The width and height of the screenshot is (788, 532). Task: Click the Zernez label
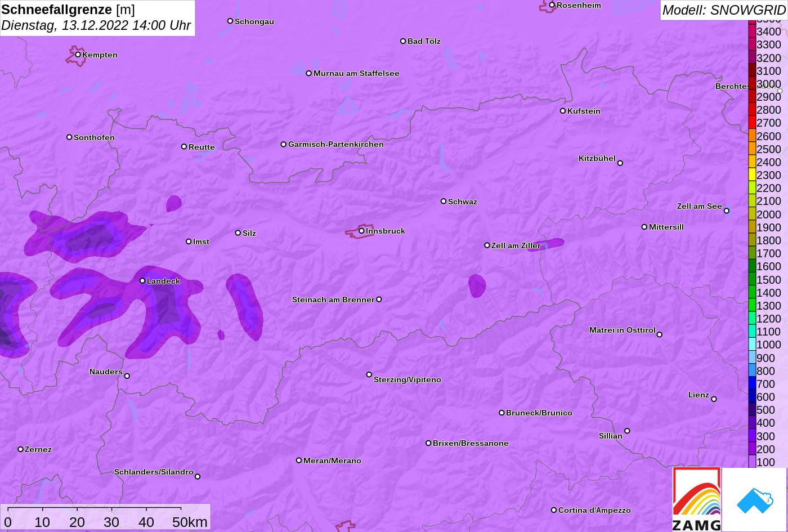pos(38,450)
